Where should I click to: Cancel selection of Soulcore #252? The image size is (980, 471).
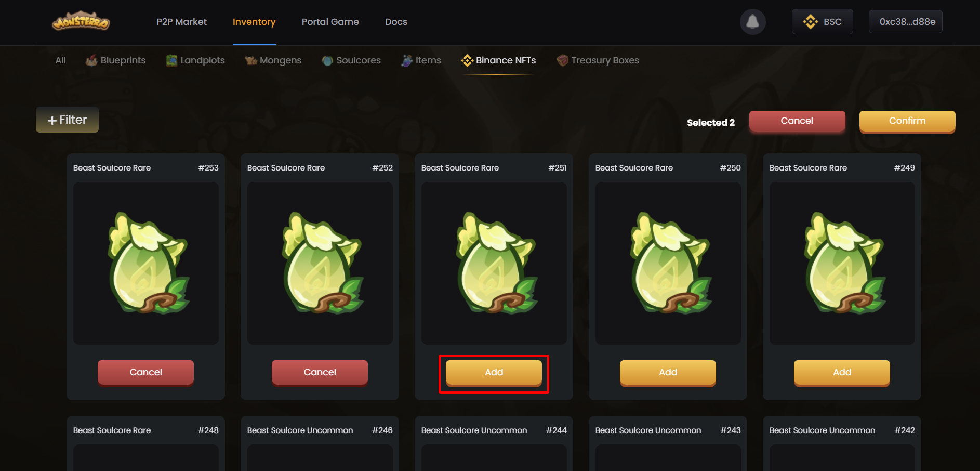tap(320, 373)
